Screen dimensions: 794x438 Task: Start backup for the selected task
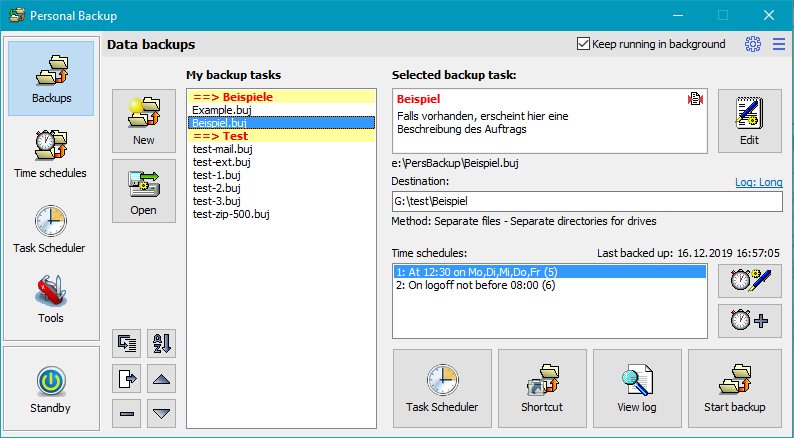coord(734,387)
